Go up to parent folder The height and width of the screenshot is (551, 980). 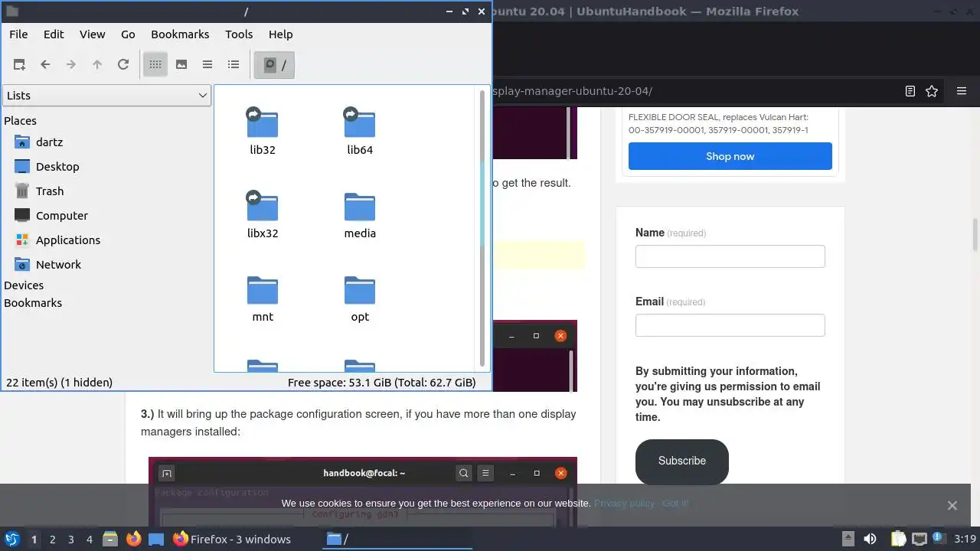(97, 65)
